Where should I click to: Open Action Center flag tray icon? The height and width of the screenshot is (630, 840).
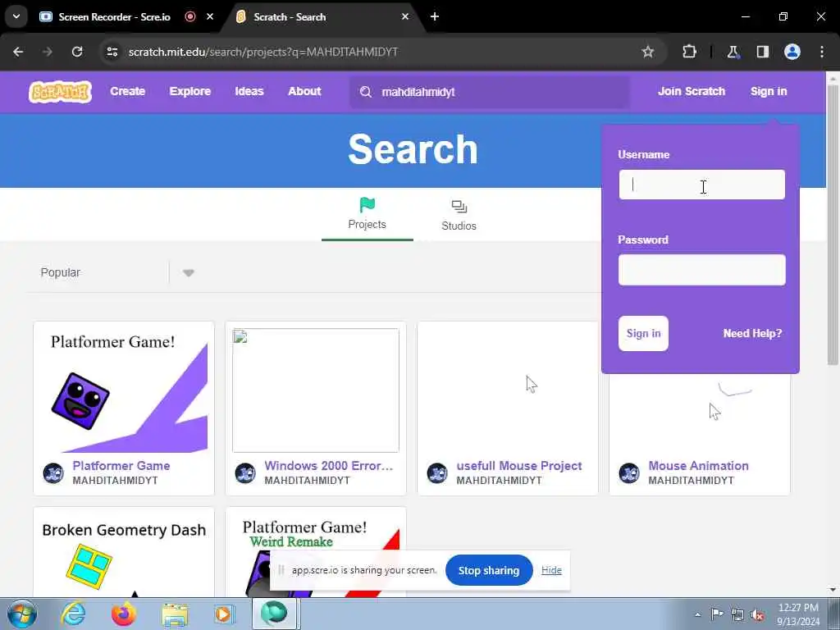tap(717, 614)
